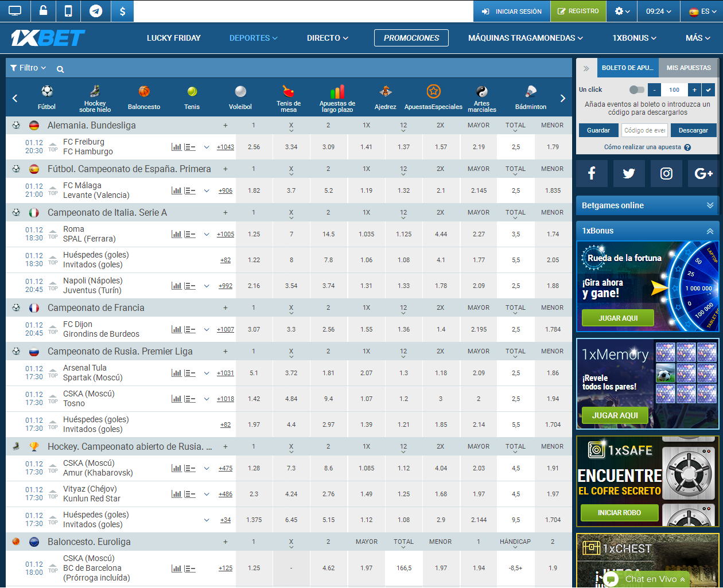
Task: Click the Iniciar Sesión button
Action: pyautogui.click(x=512, y=11)
